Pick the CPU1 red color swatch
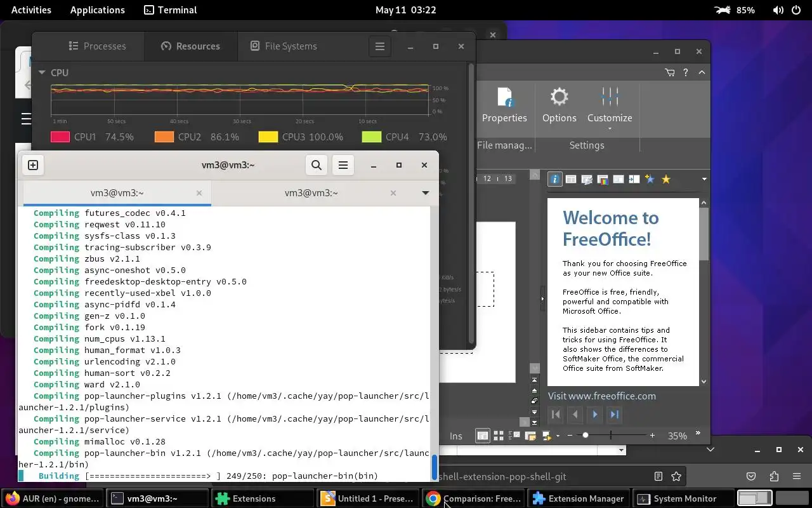This screenshot has height=508, width=812. (60, 137)
